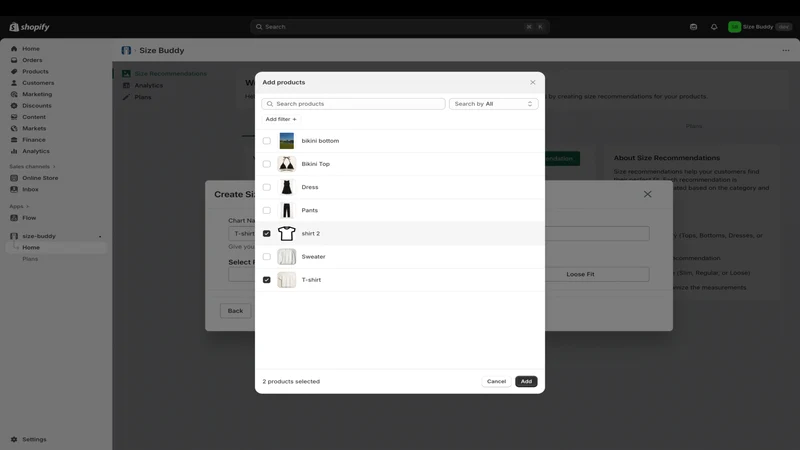Click the Bikini Top thumbnail

(x=286, y=164)
